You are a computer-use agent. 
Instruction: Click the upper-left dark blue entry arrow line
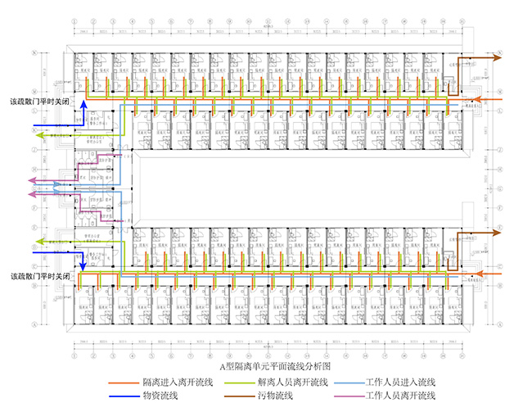click(x=53, y=127)
